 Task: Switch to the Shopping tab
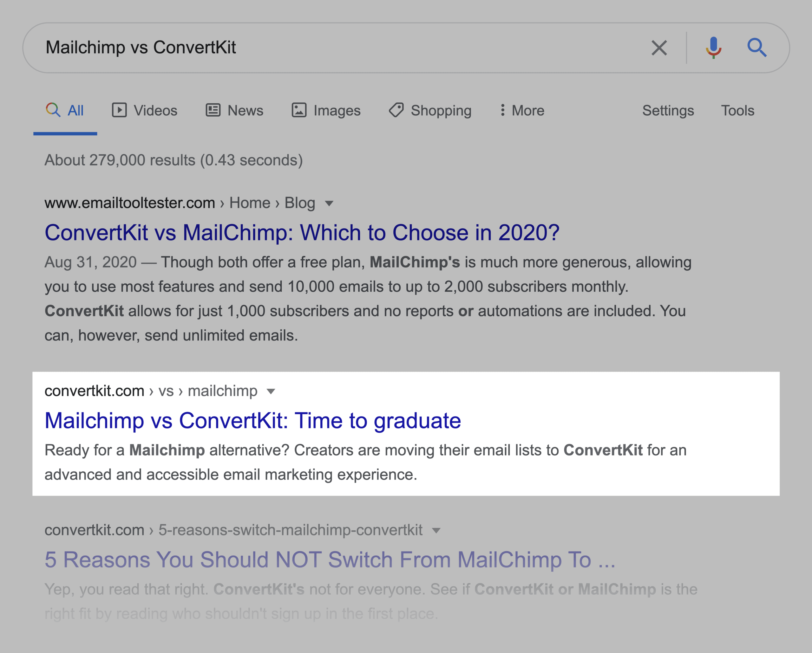click(430, 111)
